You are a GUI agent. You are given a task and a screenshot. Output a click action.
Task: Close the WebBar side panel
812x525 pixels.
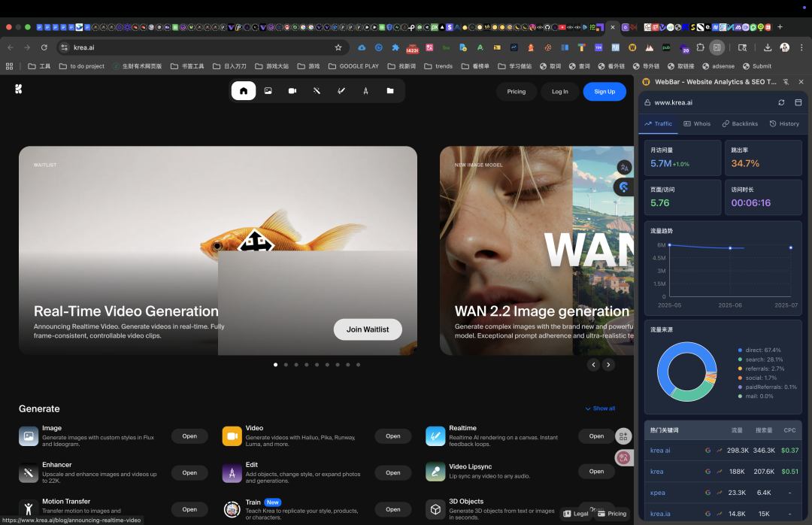(x=801, y=82)
